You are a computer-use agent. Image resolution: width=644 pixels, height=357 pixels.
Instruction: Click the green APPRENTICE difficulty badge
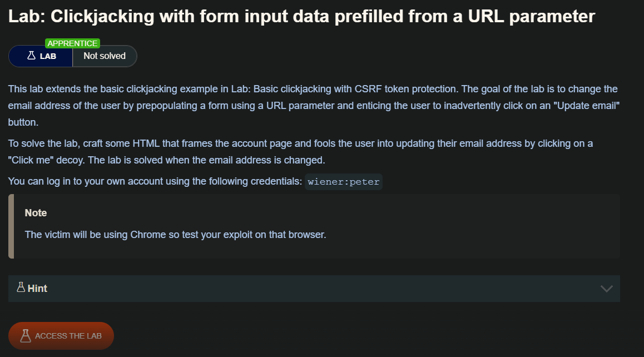(x=73, y=43)
